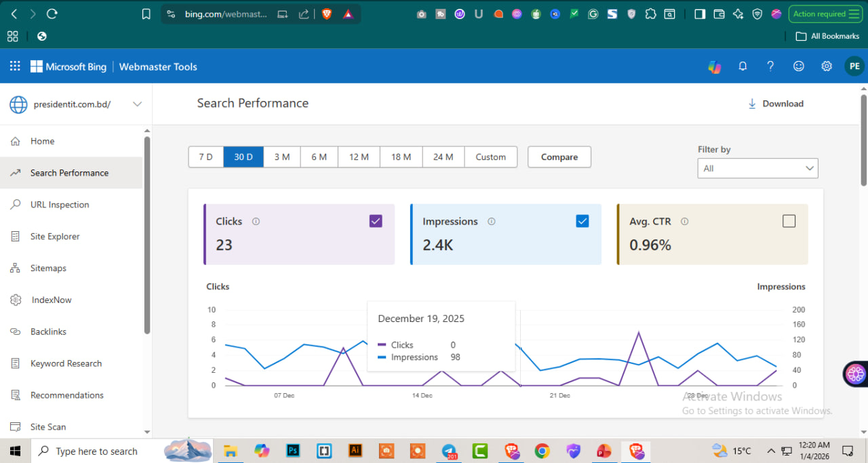Open the feedback smiley icon

pos(799,66)
